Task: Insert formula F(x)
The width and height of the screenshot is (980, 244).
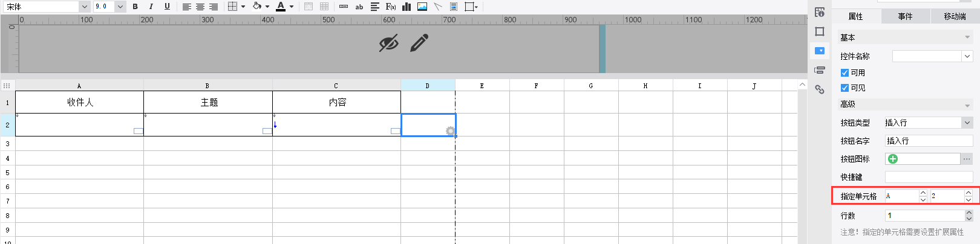Action: pos(391,7)
